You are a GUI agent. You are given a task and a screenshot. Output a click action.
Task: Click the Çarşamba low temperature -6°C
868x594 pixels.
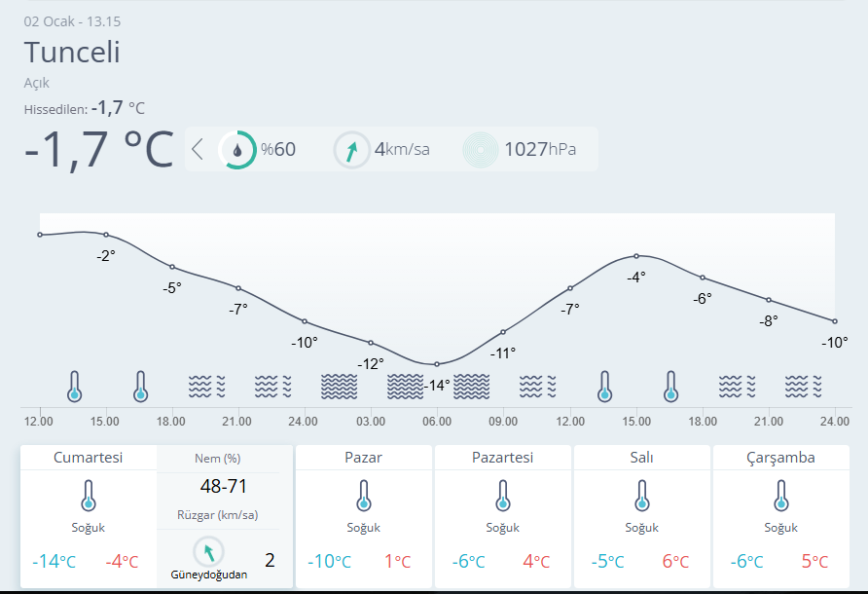click(x=746, y=561)
